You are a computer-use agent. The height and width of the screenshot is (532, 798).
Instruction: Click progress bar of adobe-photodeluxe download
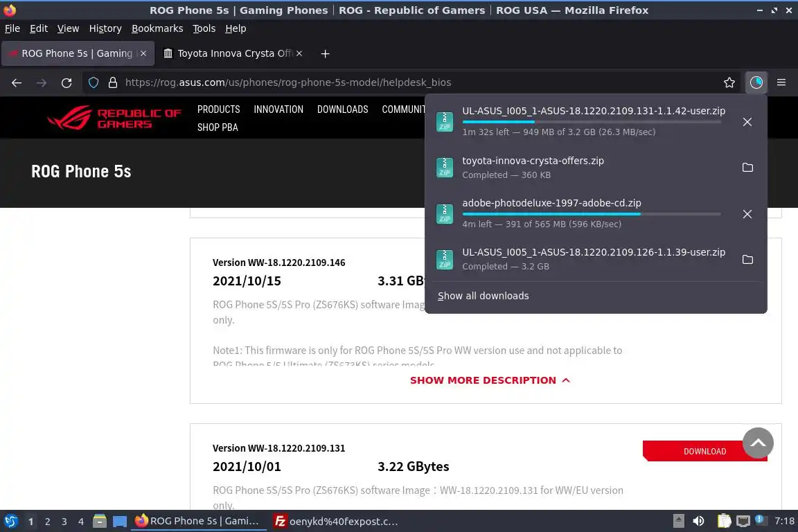pyautogui.click(x=592, y=214)
